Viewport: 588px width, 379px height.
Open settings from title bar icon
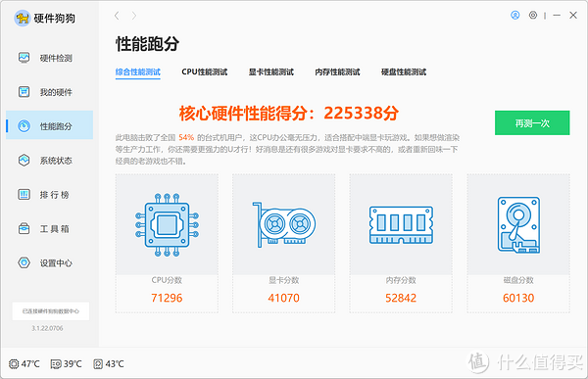(x=533, y=15)
